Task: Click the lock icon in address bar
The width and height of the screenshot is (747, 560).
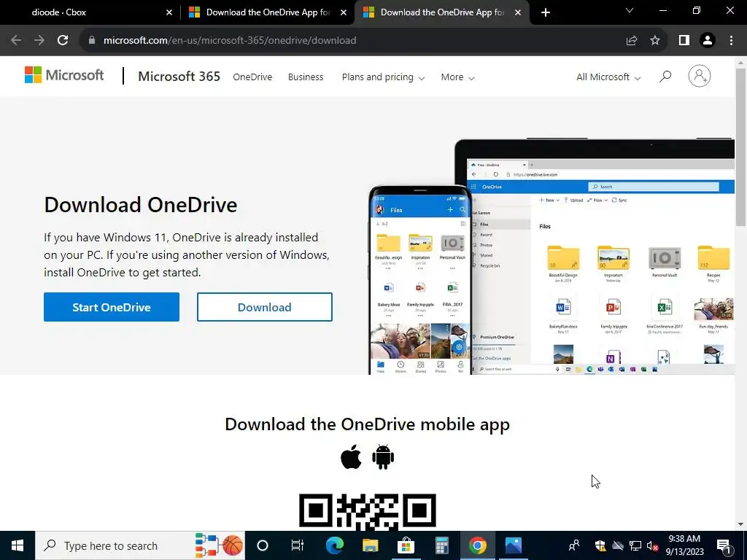Action: click(x=92, y=41)
